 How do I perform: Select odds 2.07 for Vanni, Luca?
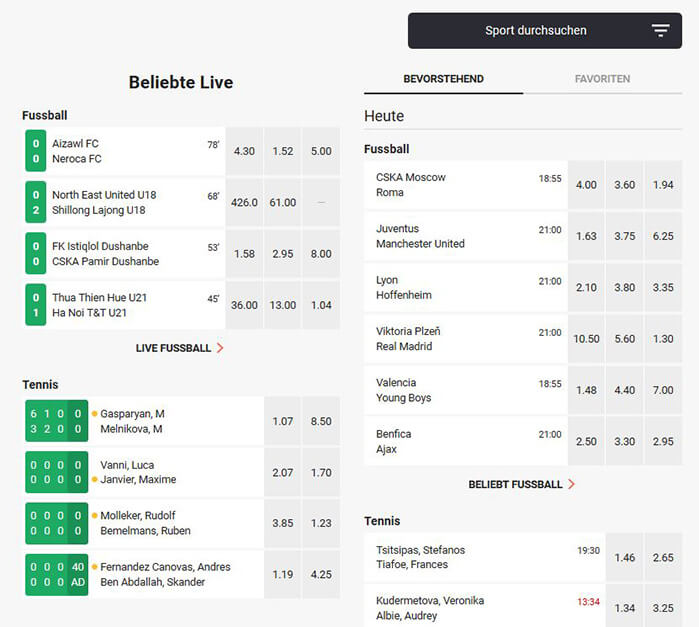(283, 472)
